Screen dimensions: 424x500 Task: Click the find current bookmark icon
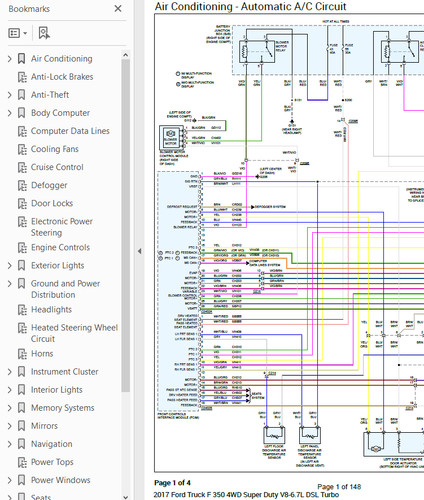pyautogui.click(x=44, y=33)
